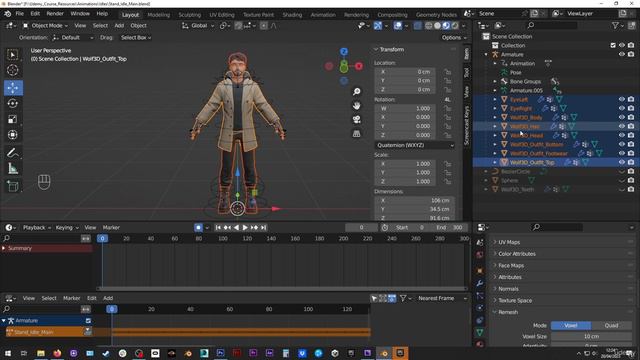Activate the Rotate tool
This screenshot has height=360, width=640.
point(13,103)
